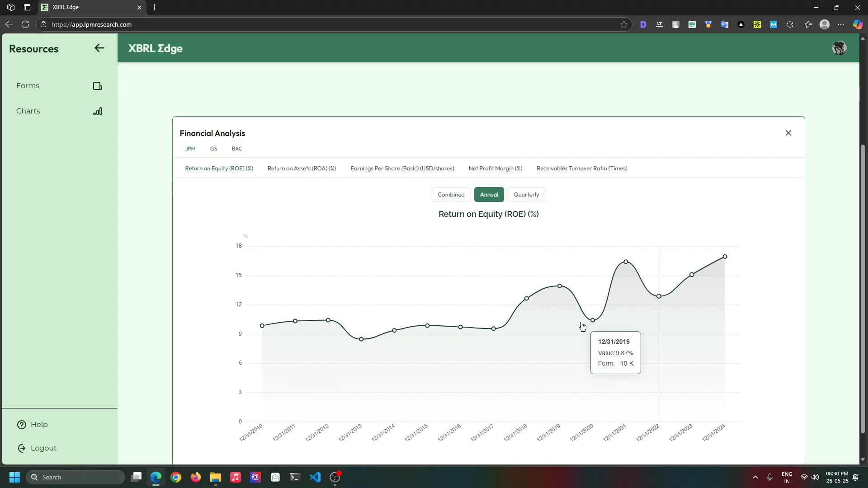
Task: Open a new browser tab
Action: tap(155, 7)
